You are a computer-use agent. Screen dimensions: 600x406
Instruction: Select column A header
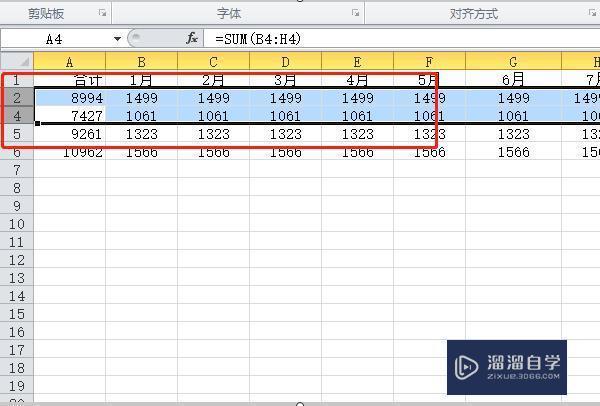(x=70, y=62)
